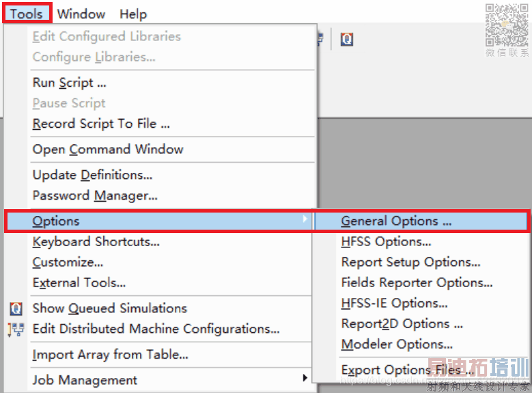This screenshot has width=532, height=393.
Task: Open the Help menu
Action: tap(133, 14)
